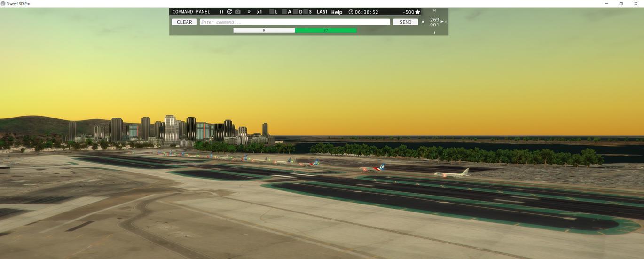The width and height of the screenshot is (644, 259).
Task: Click the restart circular arrow icon
Action: (229, 12)
